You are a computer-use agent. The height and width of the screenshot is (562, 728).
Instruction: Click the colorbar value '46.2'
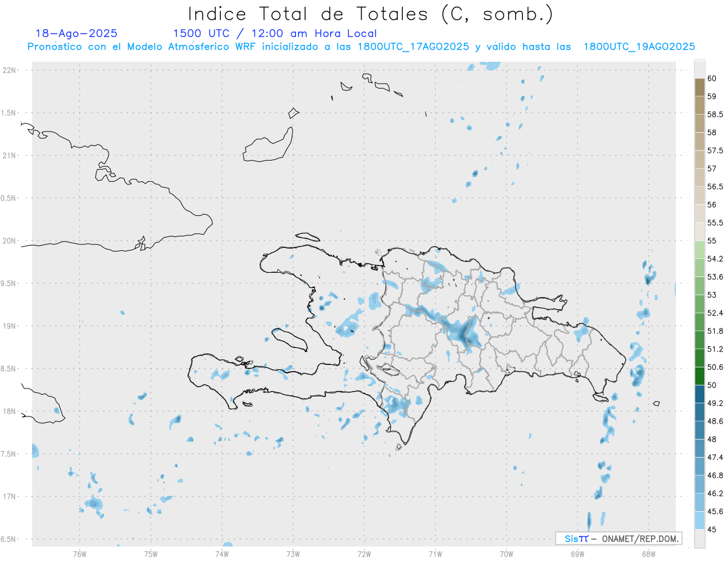pyautogui.click(x=715, y=493)
